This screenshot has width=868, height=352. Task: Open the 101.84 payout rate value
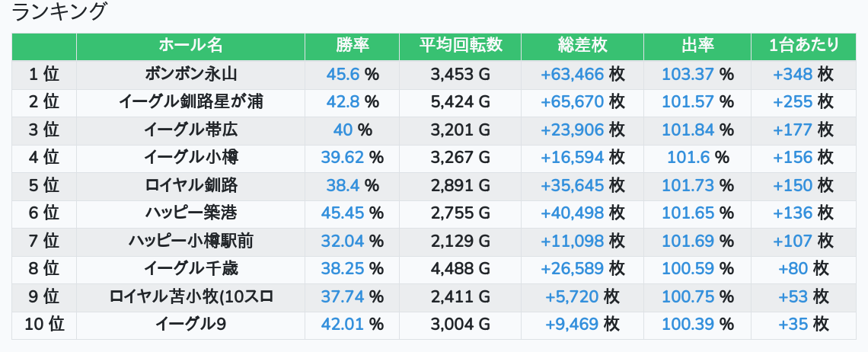pos(688,130)
